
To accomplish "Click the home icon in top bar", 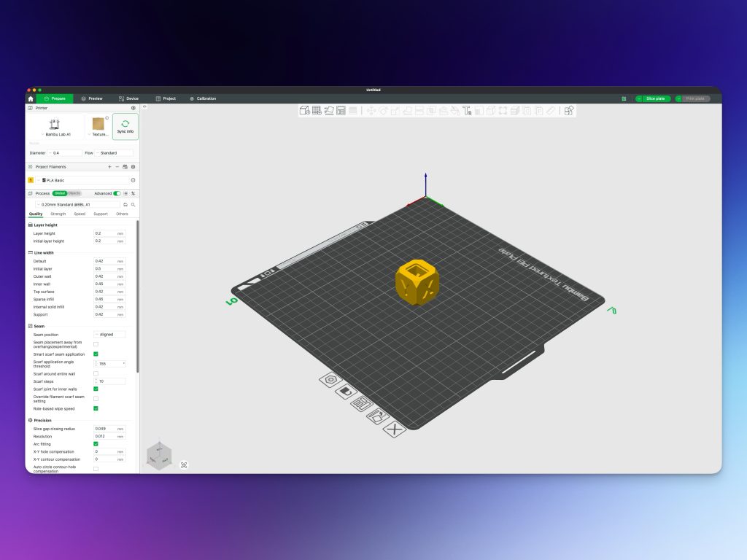I will pyautogui.click(x=31, y=98).
